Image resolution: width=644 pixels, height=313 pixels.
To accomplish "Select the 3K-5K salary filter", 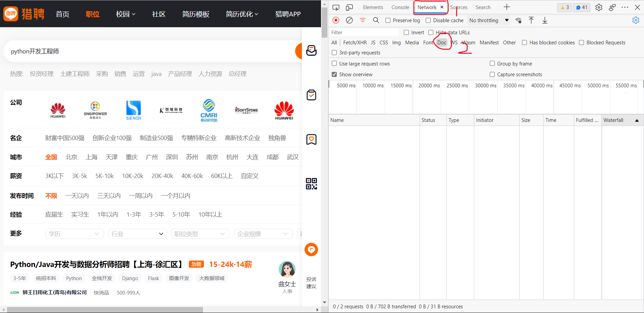I will pyautogui.click(x=79, y=176).
